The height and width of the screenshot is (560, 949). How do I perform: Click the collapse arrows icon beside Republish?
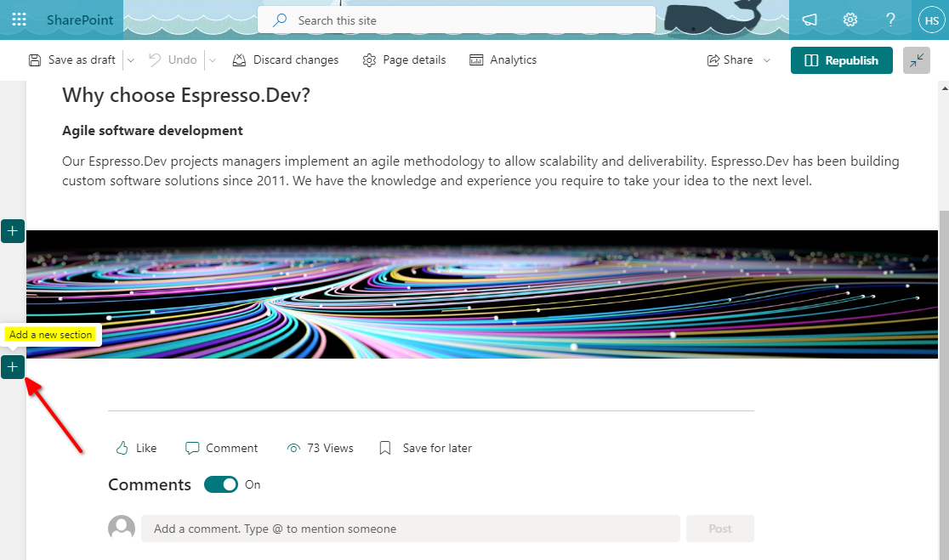[x=917, y=59]
